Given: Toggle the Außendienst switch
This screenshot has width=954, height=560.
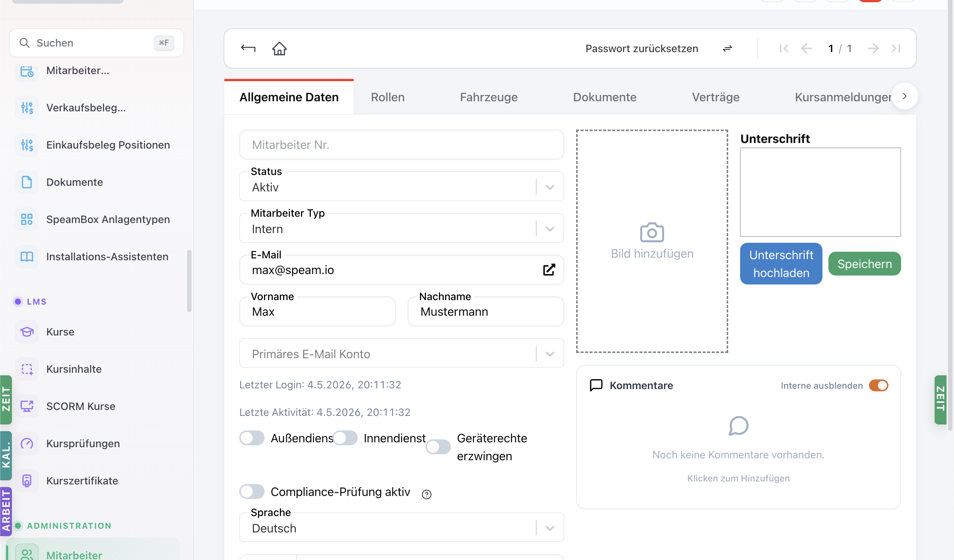Looking at the screenshot, I should (252, 438).
